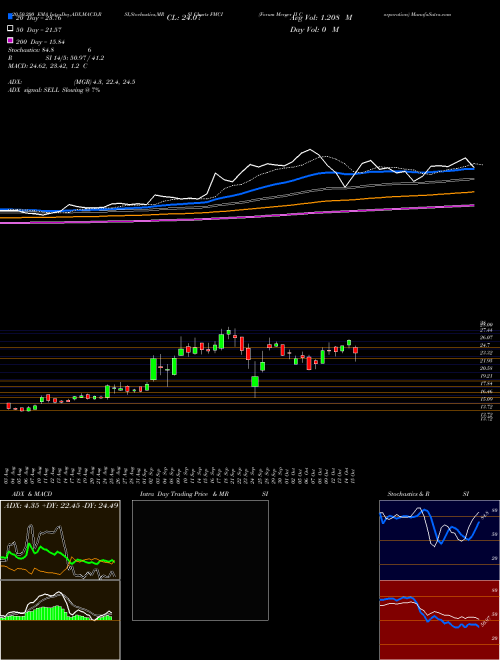Click the 'Avg Vol: 1.208 M' text

(x=321, y=18)
